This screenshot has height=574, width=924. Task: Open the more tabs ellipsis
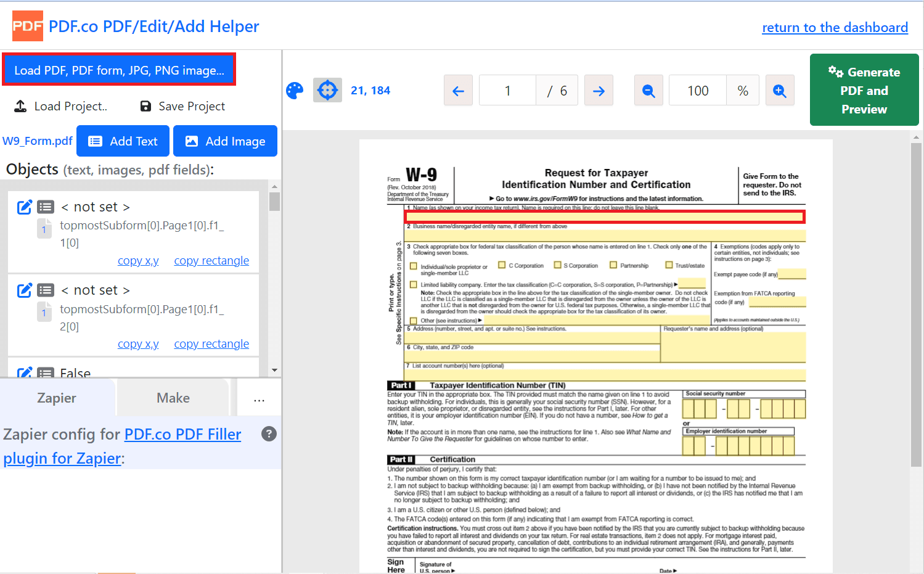(259, 399)
